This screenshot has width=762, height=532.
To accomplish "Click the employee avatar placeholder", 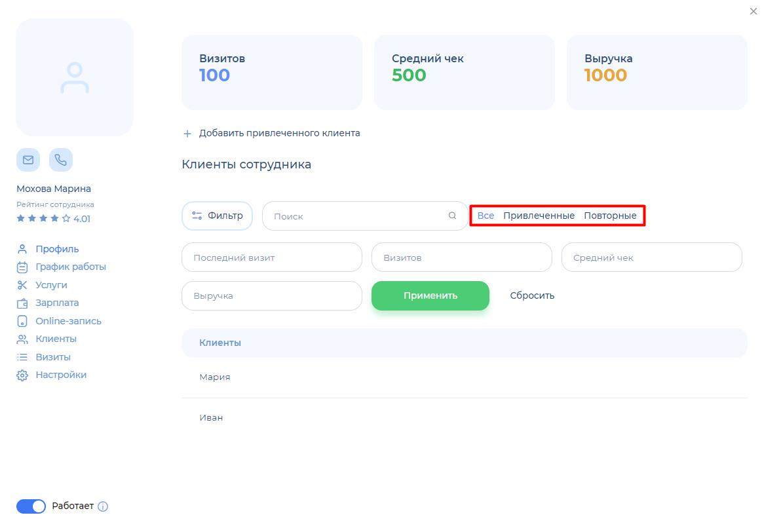I will pos(75,77).
